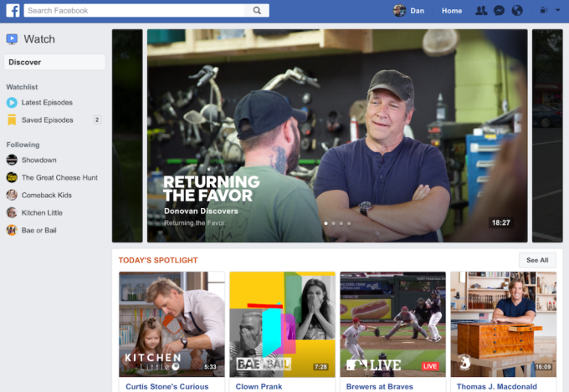This screenshot has width=569, height=392.
Task: Click the Latest Episodes play icon
Action: 12,103
